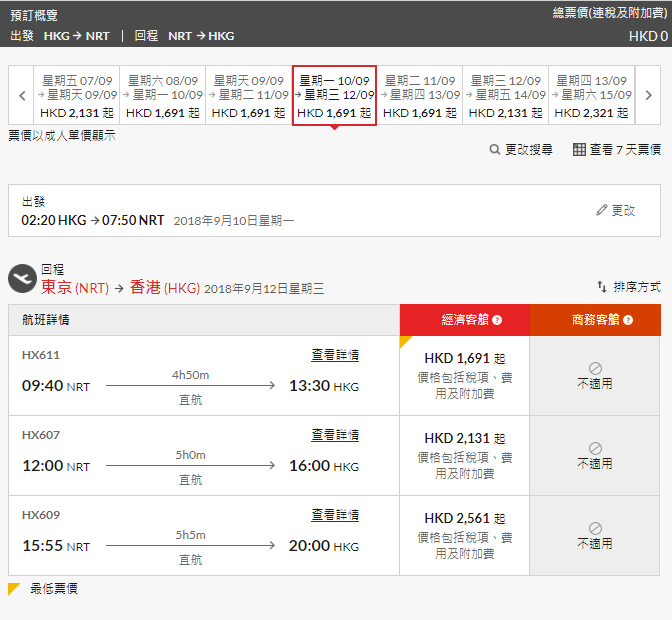The width and height of the screenshot is (672, 620).
Task: Click the pencil icon beside 更改
Action: pos(602,210)
